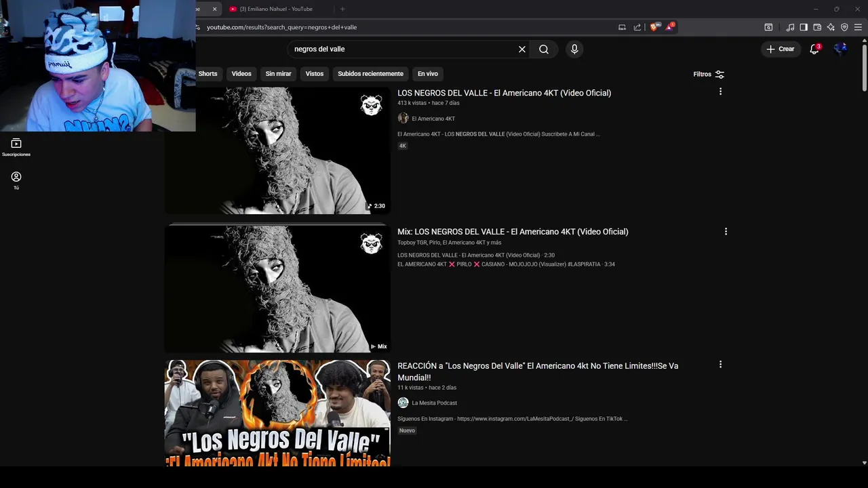
Task: Open the Tú profile sidebar icon
Action: coord(16,180)
